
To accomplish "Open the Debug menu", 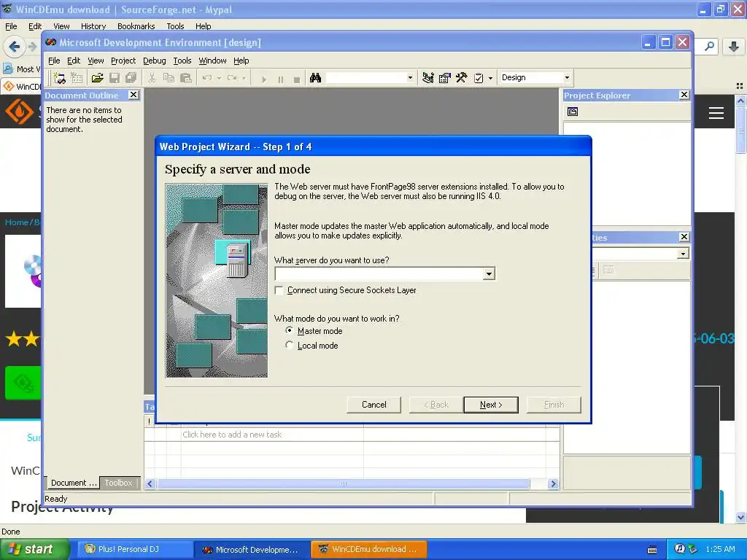I will coord(155,61).
